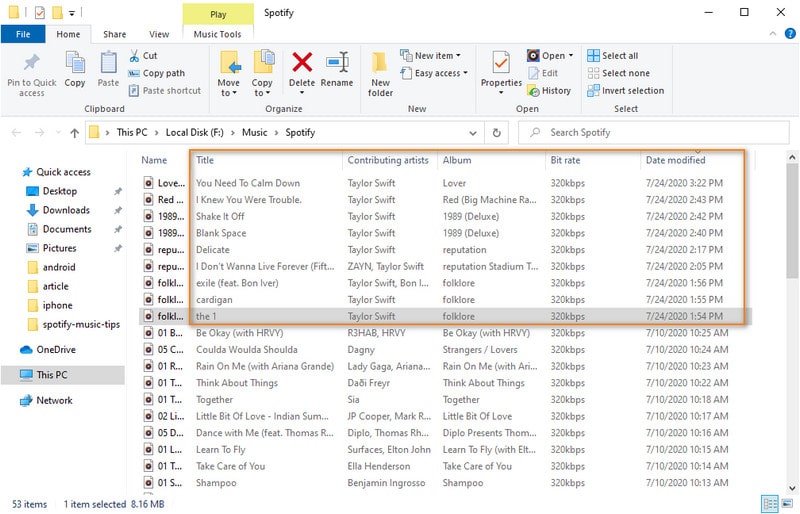This screenshot has height=514, width=800.
Task: Click Music in the address path
Action: click(255, 132)
